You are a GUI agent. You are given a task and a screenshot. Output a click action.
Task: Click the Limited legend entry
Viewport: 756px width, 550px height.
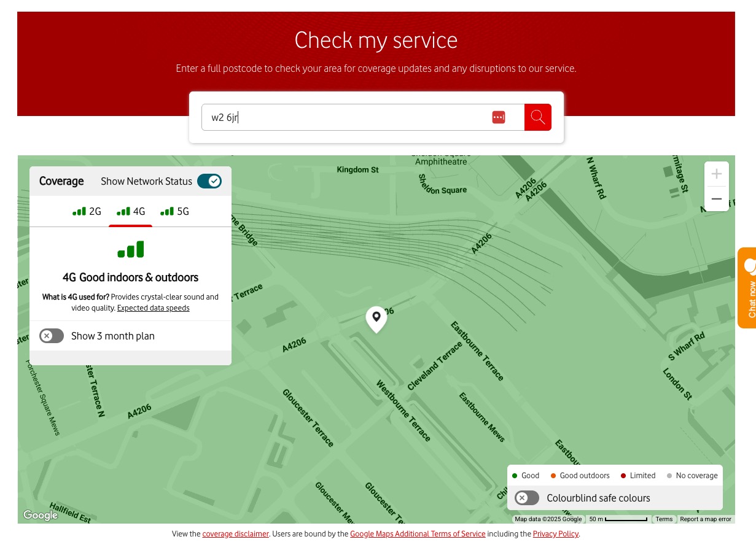pos(638,476)
